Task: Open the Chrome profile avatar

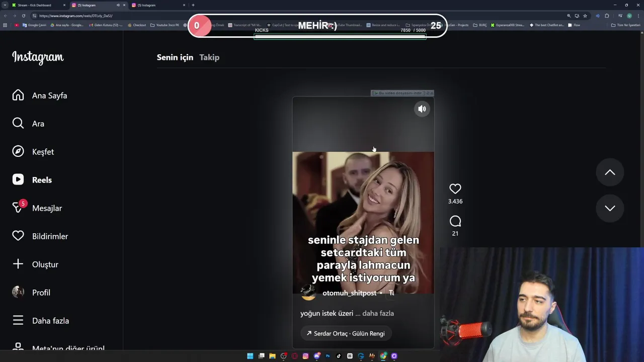Action: click(629, 16)
